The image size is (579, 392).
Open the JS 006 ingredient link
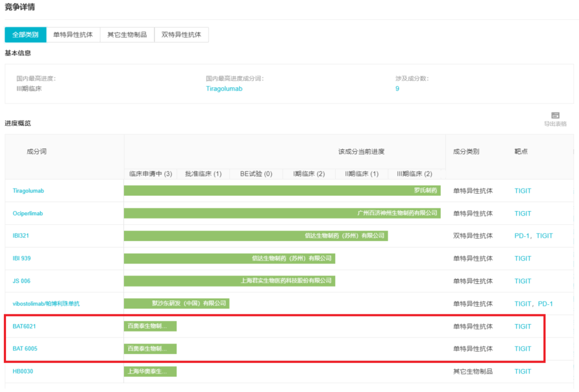pyautogui.click(x=22, y=281)
